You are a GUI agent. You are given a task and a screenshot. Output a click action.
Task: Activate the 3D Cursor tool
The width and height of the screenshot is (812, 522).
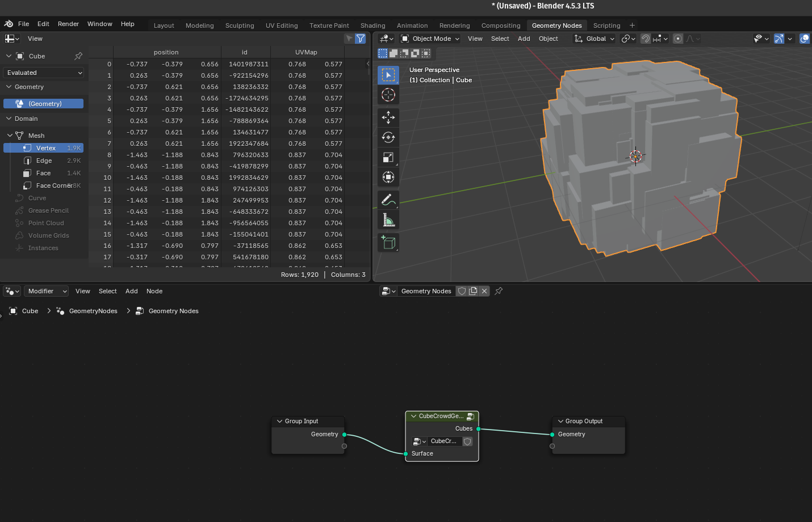tap(388, 95)
